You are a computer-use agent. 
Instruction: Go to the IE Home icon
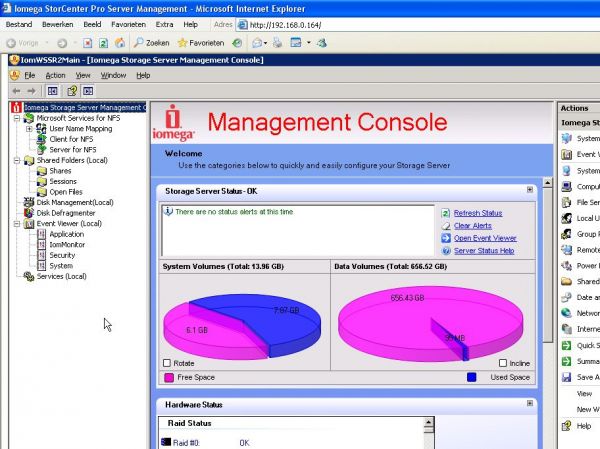[120, 43]
